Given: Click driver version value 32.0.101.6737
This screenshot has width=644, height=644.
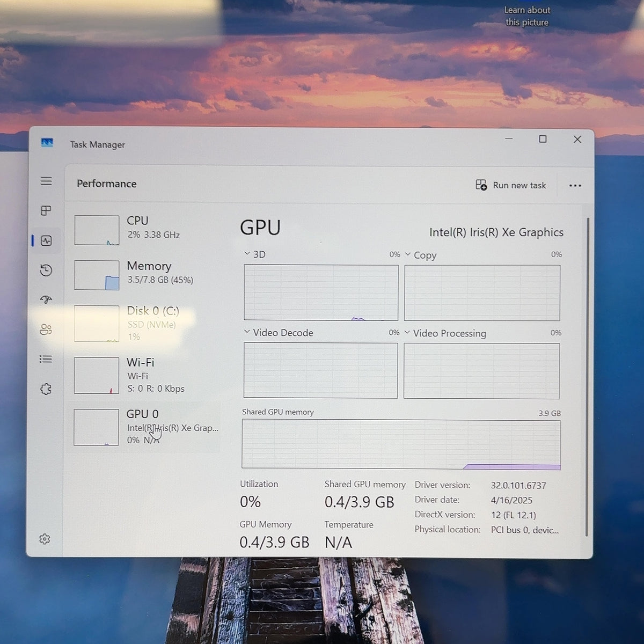Looking at the screenshot, I should tap(518, 485).
